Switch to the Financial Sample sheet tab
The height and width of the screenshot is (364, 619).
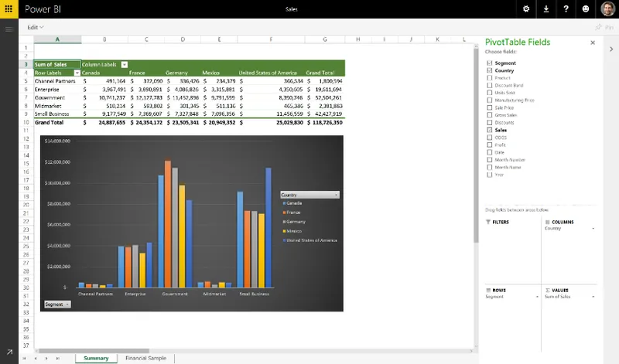tap(145, 358)
